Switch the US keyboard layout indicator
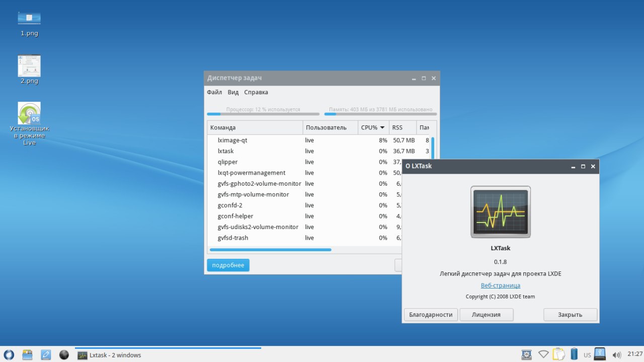The width and height of the screenshot is (644, 362). coord(587,355)
